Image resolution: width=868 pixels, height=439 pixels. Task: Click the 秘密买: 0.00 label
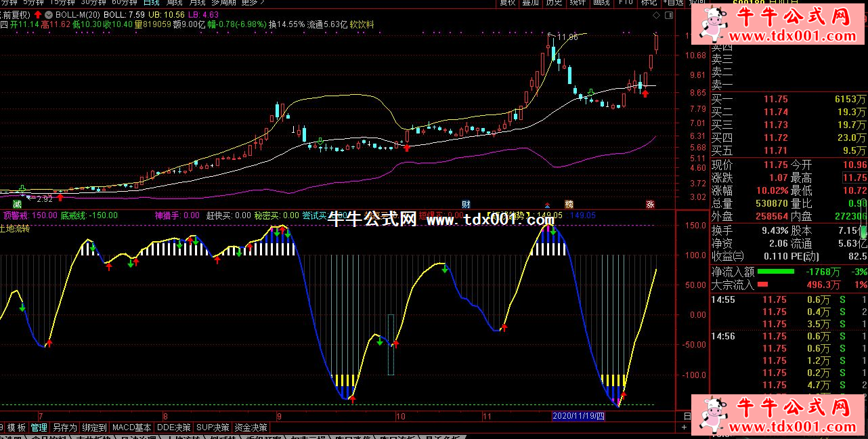pos(277,215)
